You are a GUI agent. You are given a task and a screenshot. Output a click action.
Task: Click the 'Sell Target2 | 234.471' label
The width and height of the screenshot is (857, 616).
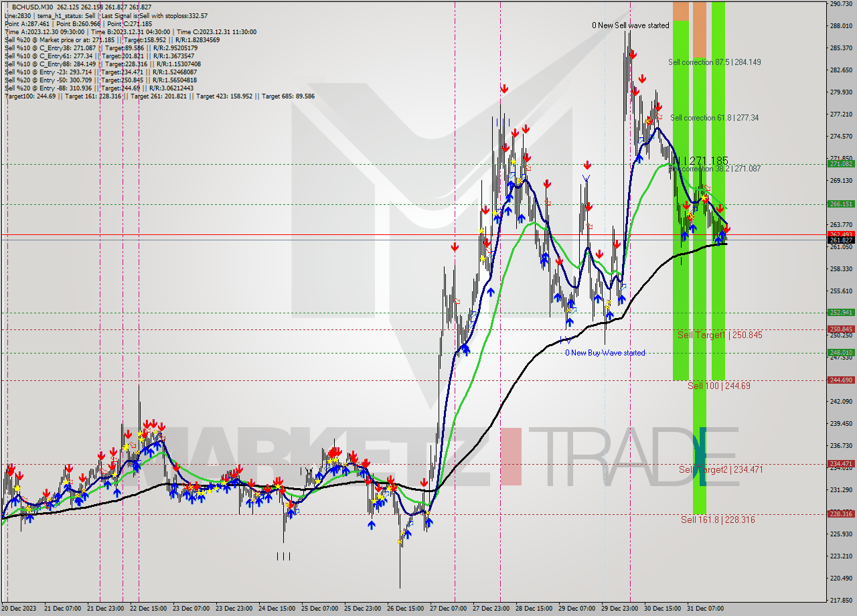coord(720,470)
